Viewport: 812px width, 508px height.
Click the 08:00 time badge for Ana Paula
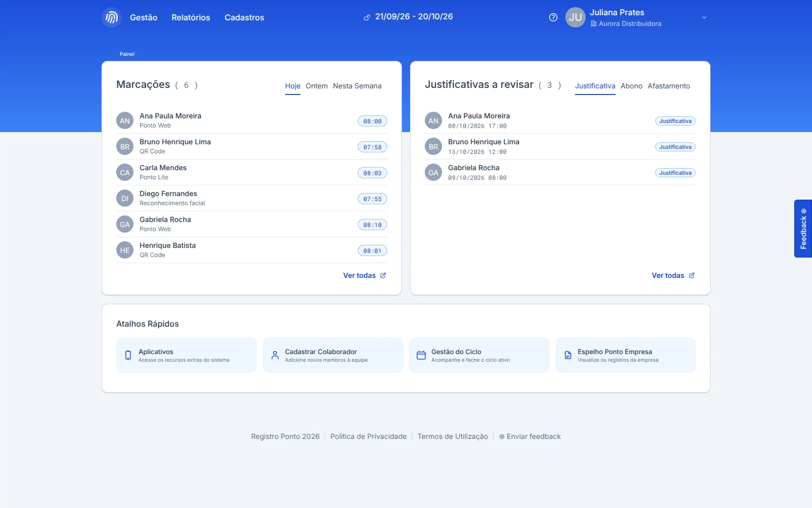pyautogui.click(x=373, y=121)
